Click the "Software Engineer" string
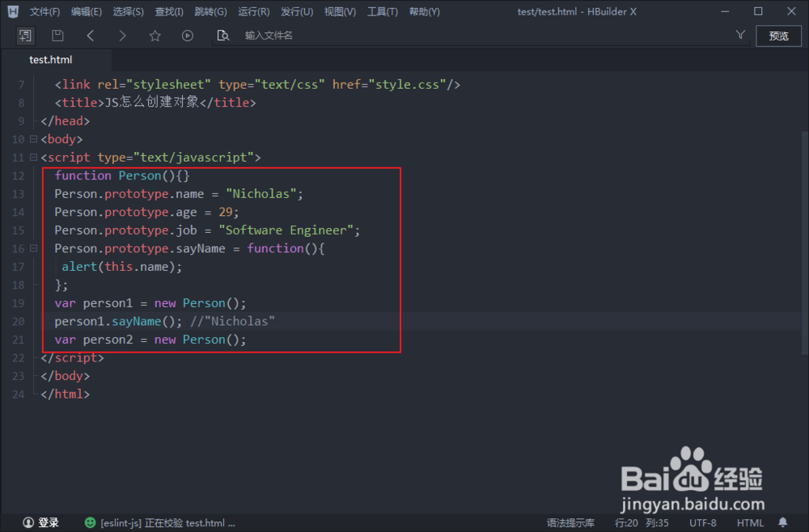The height and width of the screenshot is (532, 809). [286, 230]
